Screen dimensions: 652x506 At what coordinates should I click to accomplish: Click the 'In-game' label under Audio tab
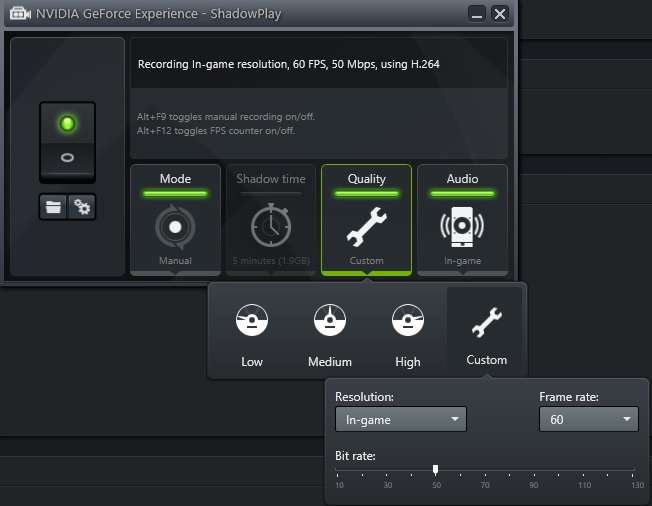[462, 261]
